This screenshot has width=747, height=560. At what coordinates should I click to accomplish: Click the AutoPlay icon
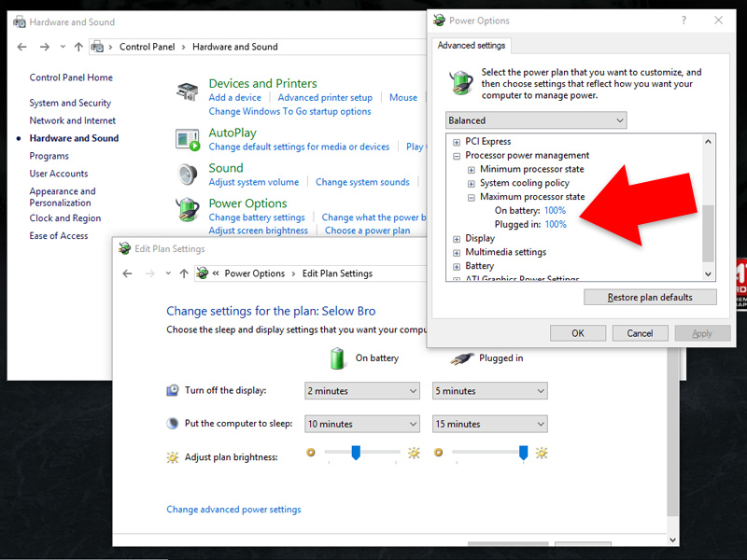click(x=186, y=138)
